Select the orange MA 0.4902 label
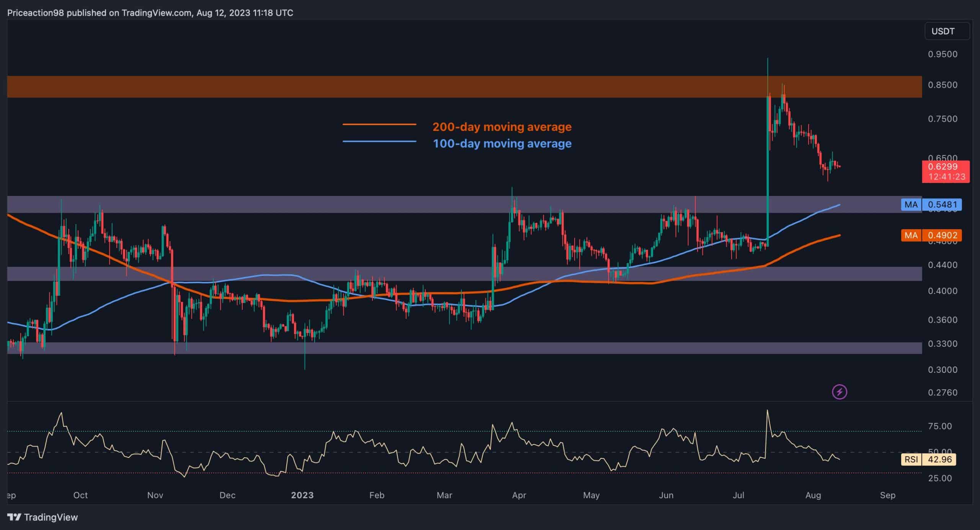Screen dimensions: 980x530 [931, 235]
